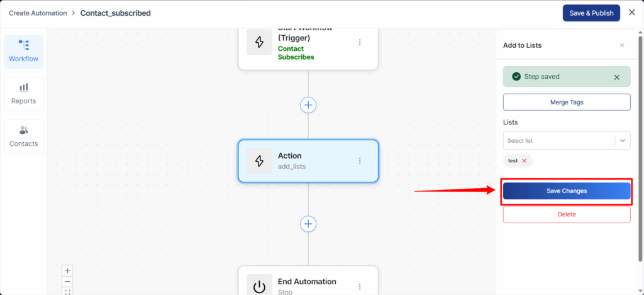Expand the Select list dropdown
Screen dimensions: 644x295
pyautogui.click(x=623, y=141)
